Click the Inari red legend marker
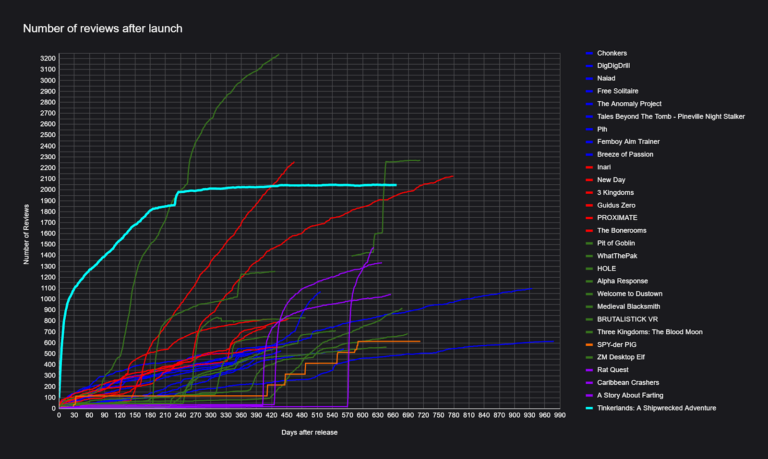Image resolution: width=768 pixels, height=459 pixels. (587, 167)
